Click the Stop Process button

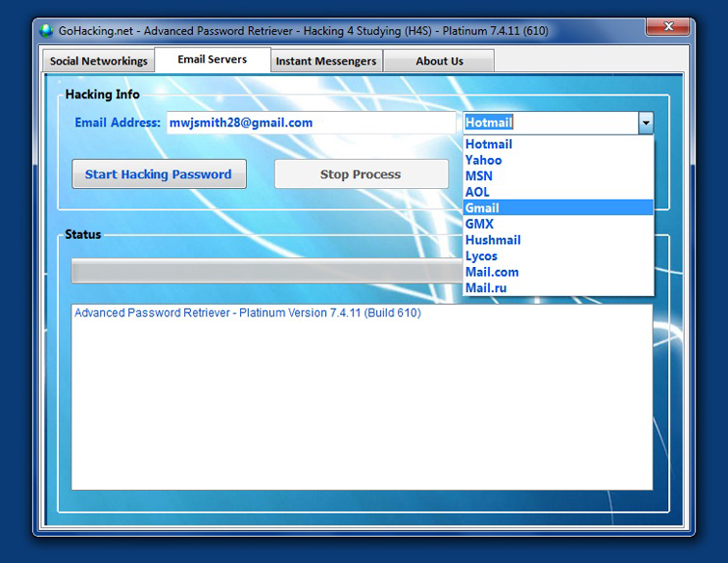[x=361, y=174]
